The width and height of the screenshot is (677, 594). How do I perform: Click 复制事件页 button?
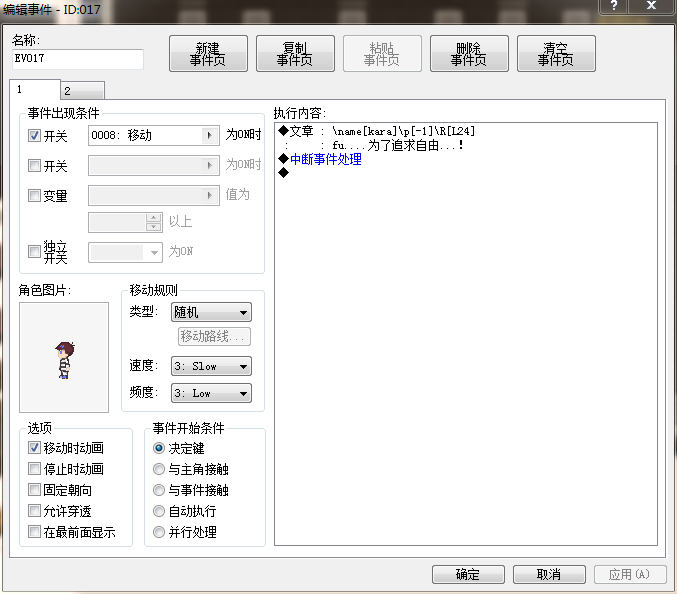tap(295, 54)
